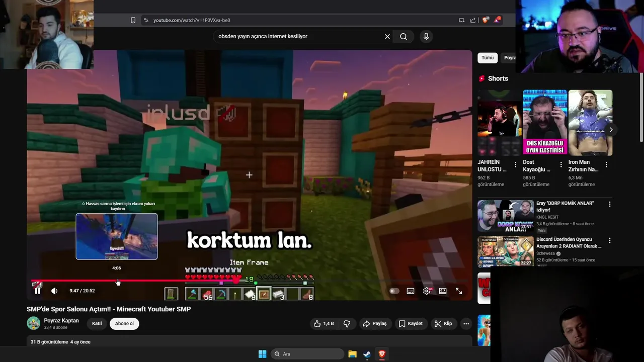
Task: Open more options for Dost Kayaoğlu short
Action: [x=561, y=165]
